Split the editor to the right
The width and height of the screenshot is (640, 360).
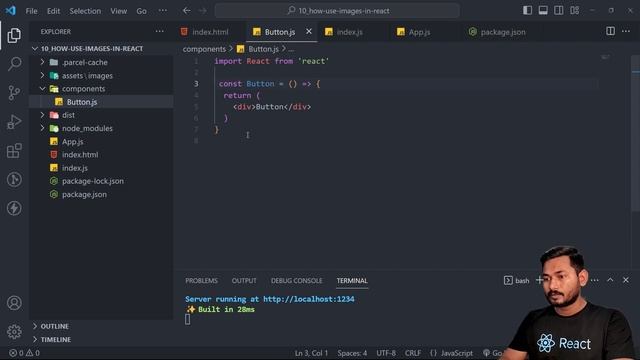[x=610, y=31]
